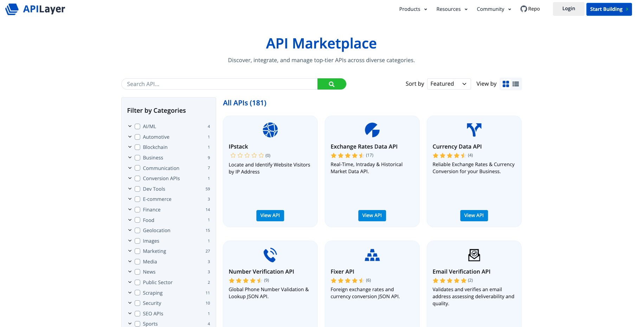Open the Resources menu
This screenshot has width=644, height=327.
click(452, 9)
